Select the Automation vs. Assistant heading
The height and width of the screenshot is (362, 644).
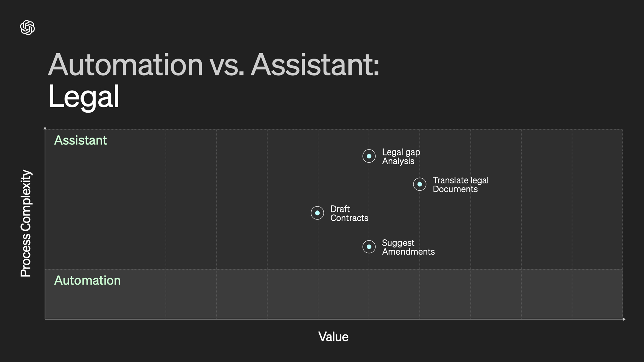point(214,64)
